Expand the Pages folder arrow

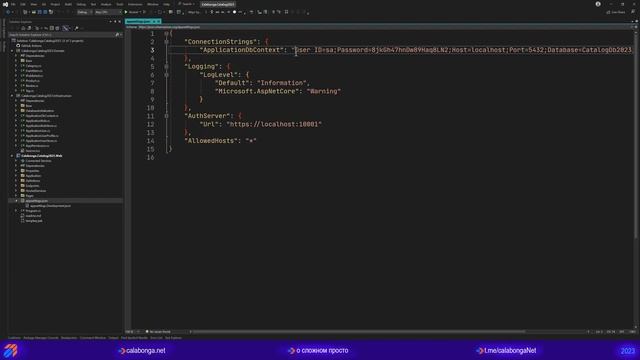tap(16, 196)
